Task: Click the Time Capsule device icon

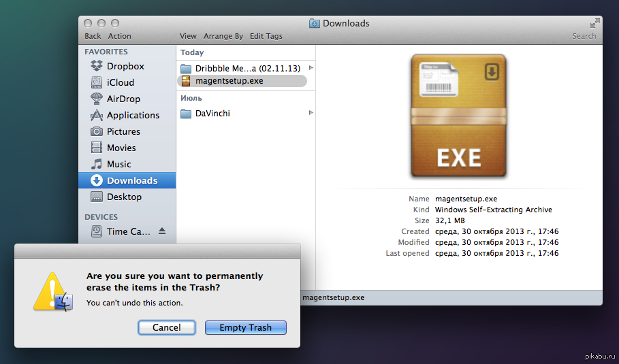Action: coord(96,231)
